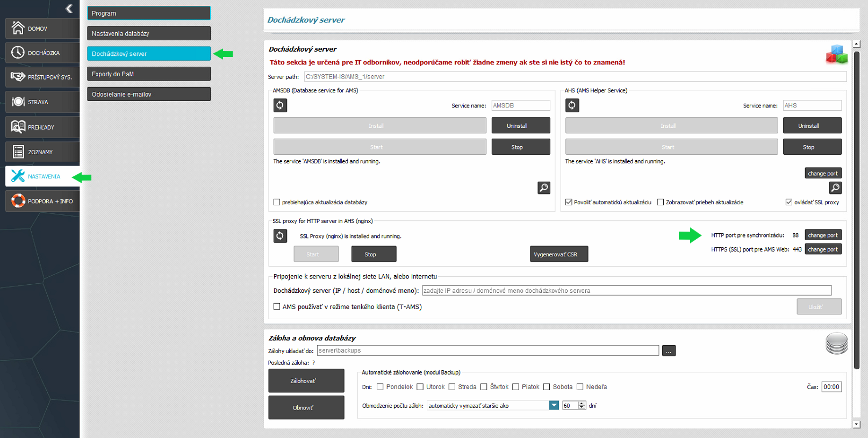
Task: Check Piatok backup day
Action: 516,387
